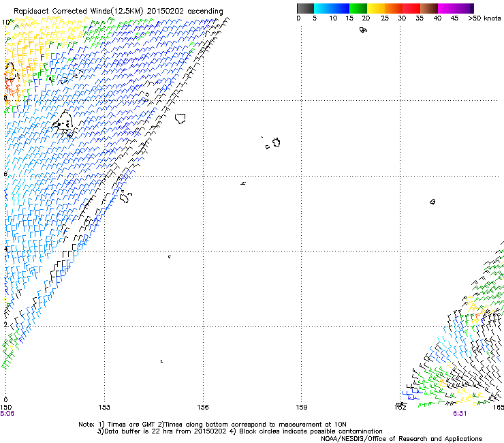This screenshot has width=504, height=443.
Task: Click the gray 0-5 knots color band
Action: click(305, 8)
